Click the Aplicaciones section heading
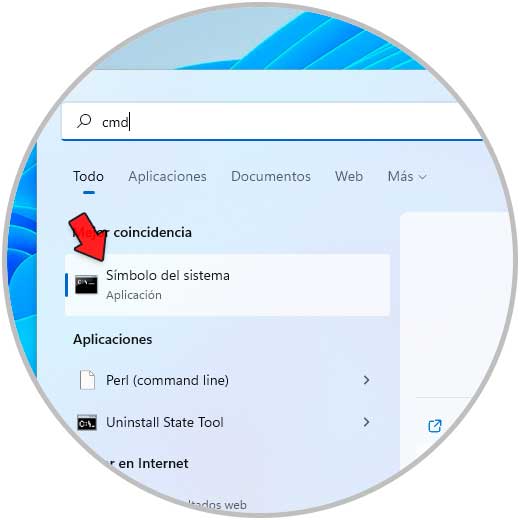 pos(113,339)
